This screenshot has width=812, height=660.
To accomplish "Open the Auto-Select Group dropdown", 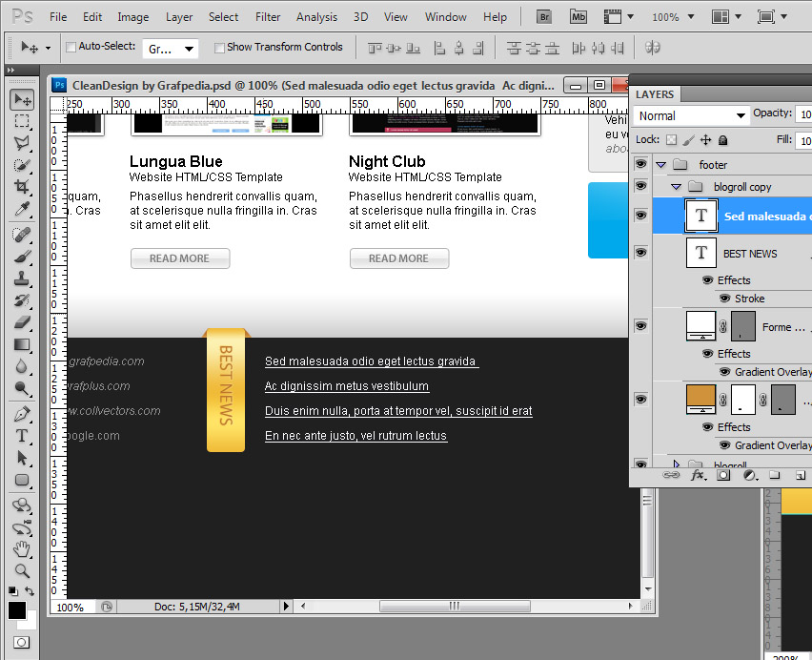I will tap(171, 49).
